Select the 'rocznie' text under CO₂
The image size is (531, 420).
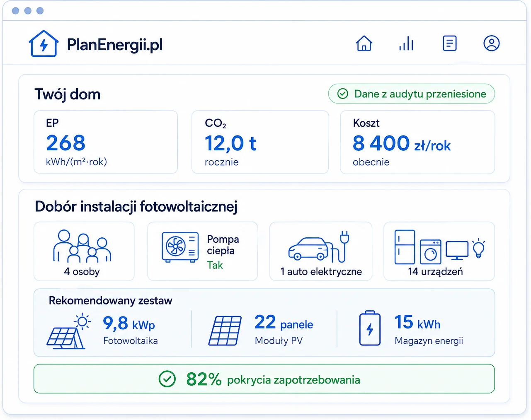221,162
